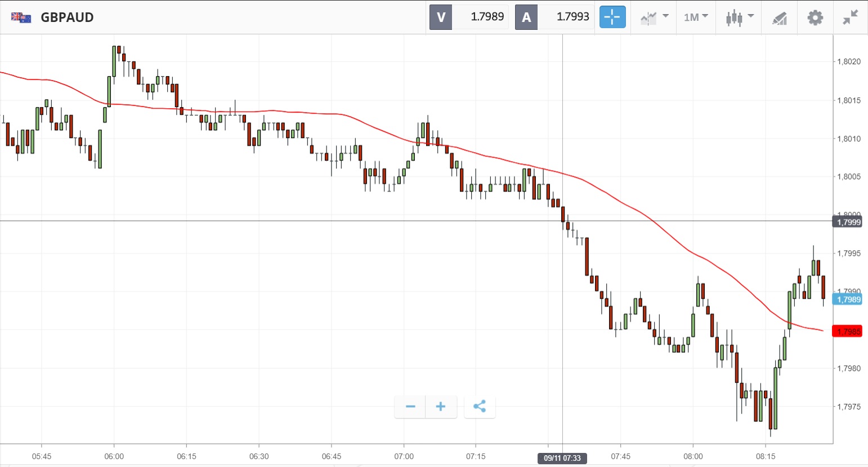Click the A buy button
Image resolution: width=868 pixels, height=467 pixels.
[526, 17]
